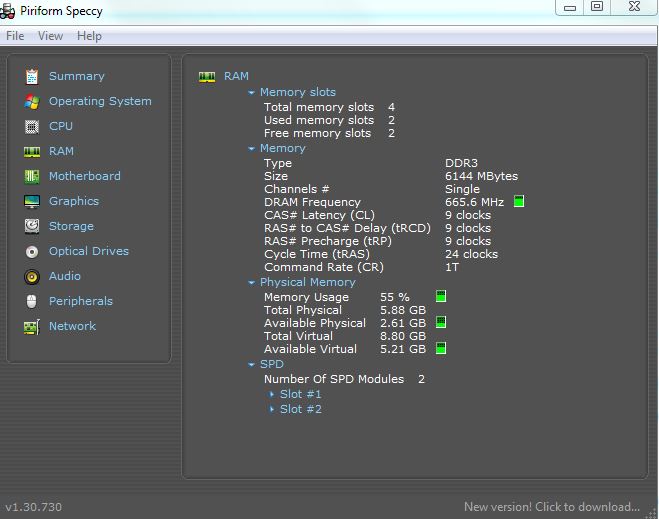The width and height of the screenshot is (659, 519).
Task: Click the CPU chip icon
Action: (x=32, y=126)
